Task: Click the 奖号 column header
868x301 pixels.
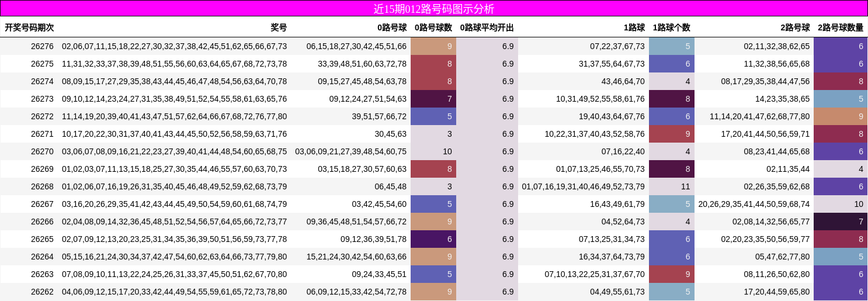Action: point(279,27)
